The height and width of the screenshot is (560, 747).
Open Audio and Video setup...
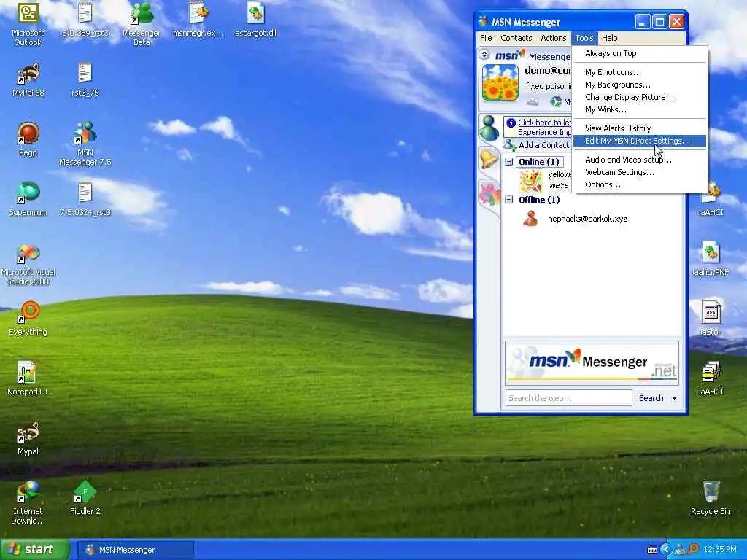639,160
